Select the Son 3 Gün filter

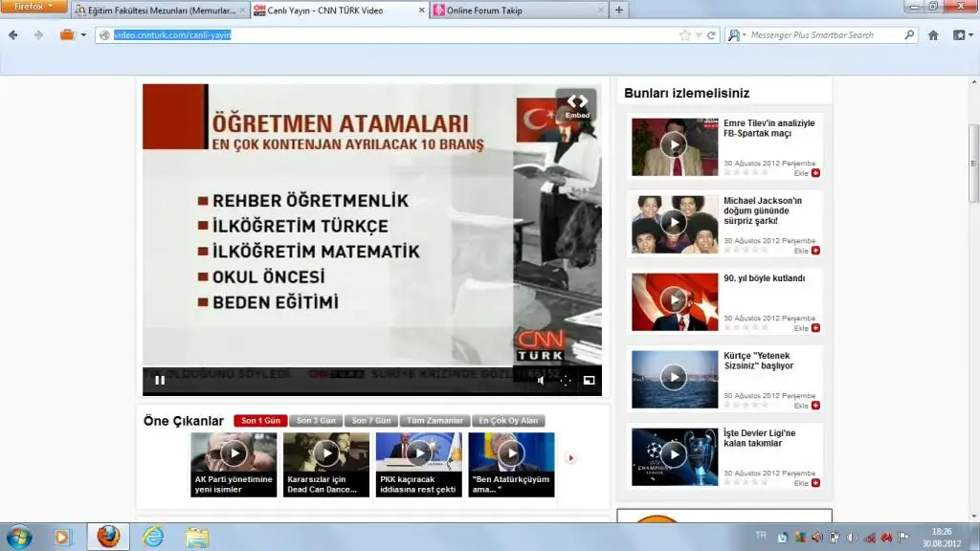(x=316, y=421)
